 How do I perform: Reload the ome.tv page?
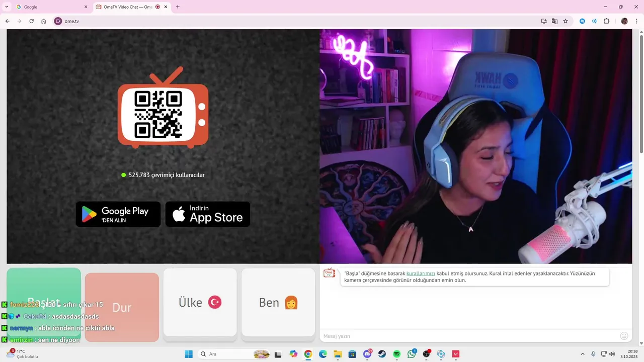tap(31, 21)
